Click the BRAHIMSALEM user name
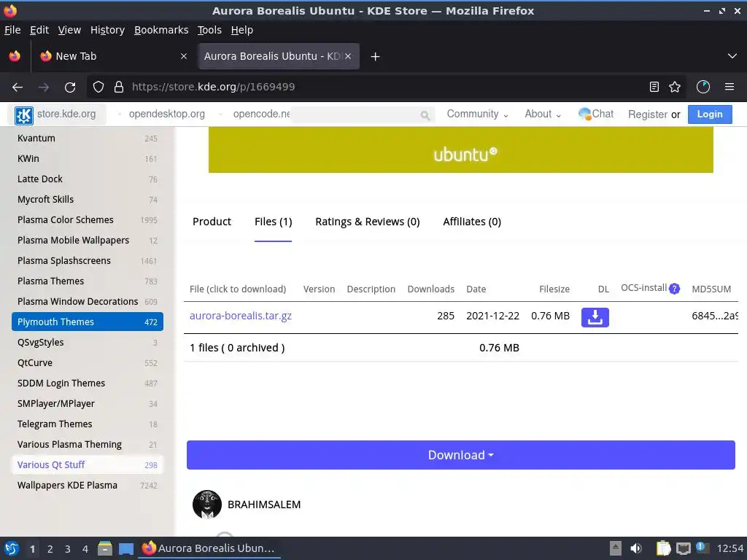The image size is (747, 560). click(x=264, y=505)
